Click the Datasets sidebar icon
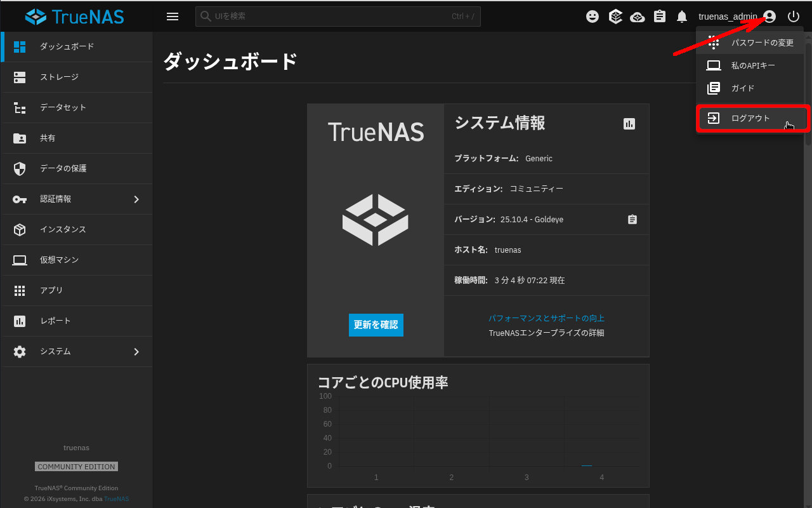Image resolution: width=812 pixels, height=508 pixels. click(20, 107)
